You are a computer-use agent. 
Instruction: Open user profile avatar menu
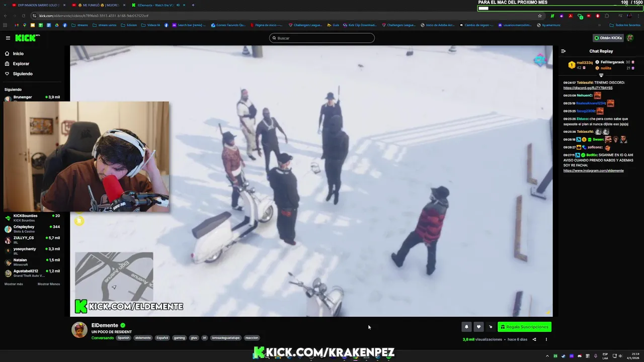[630, 38]
